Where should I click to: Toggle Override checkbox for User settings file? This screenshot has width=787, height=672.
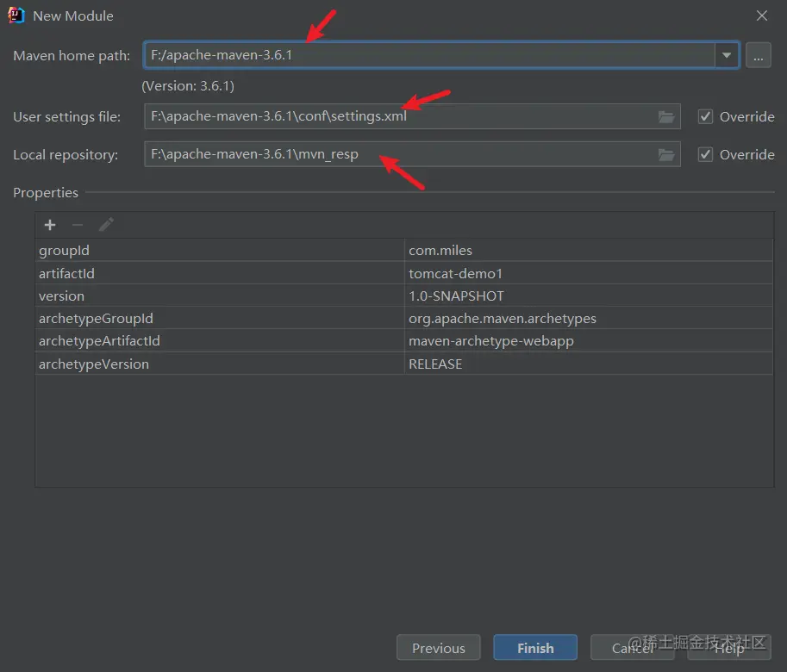click(705, 117)
